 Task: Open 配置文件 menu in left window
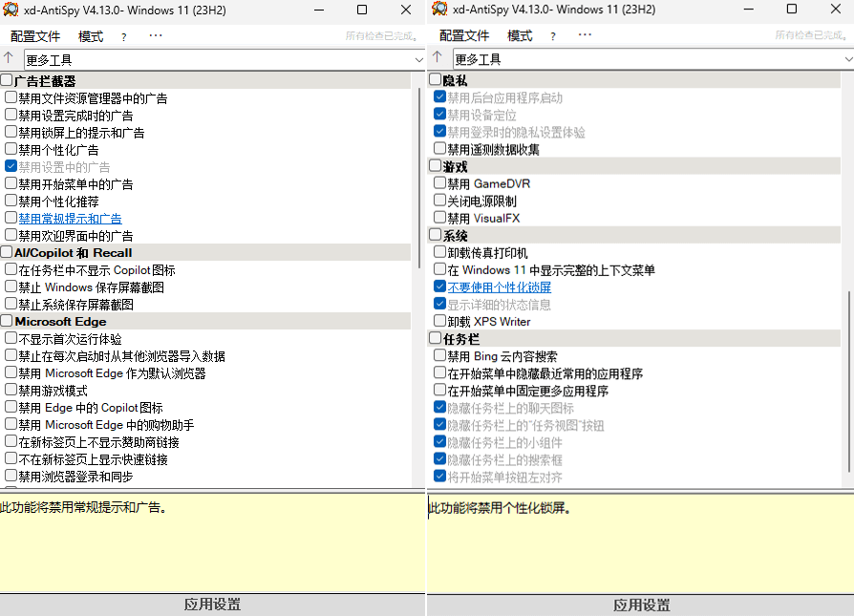pyautogui.click(x=35, y=36)
